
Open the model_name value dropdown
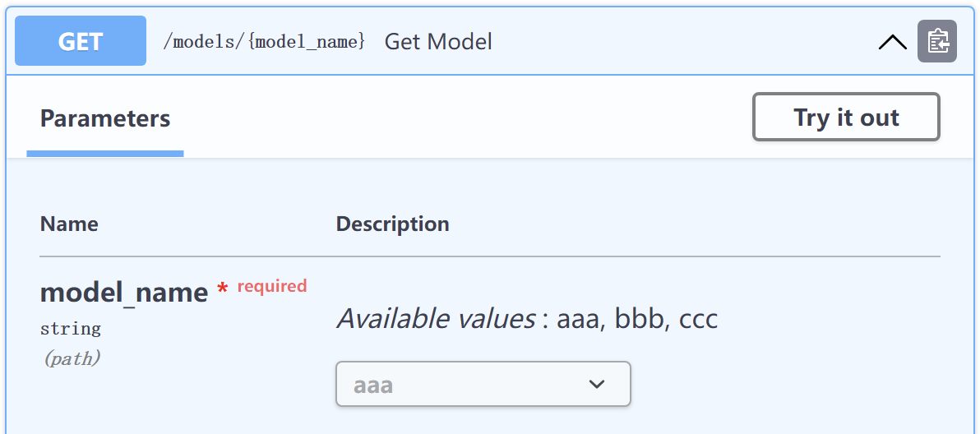coord(483,384)
